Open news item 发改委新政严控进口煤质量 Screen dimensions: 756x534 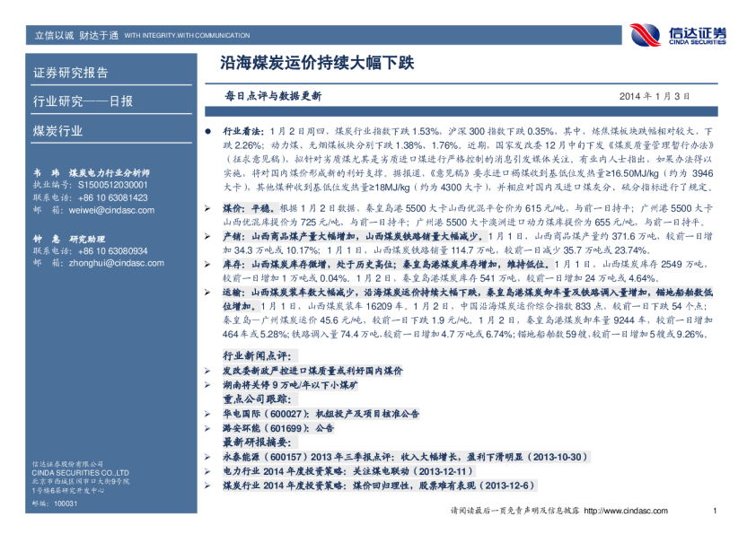click(312, 370)
